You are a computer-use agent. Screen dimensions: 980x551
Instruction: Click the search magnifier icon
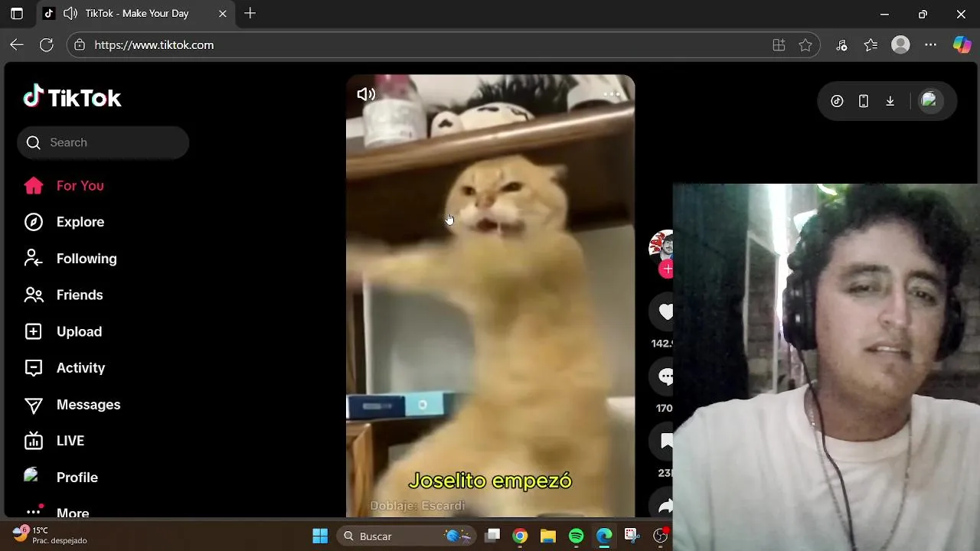point(33,142)
